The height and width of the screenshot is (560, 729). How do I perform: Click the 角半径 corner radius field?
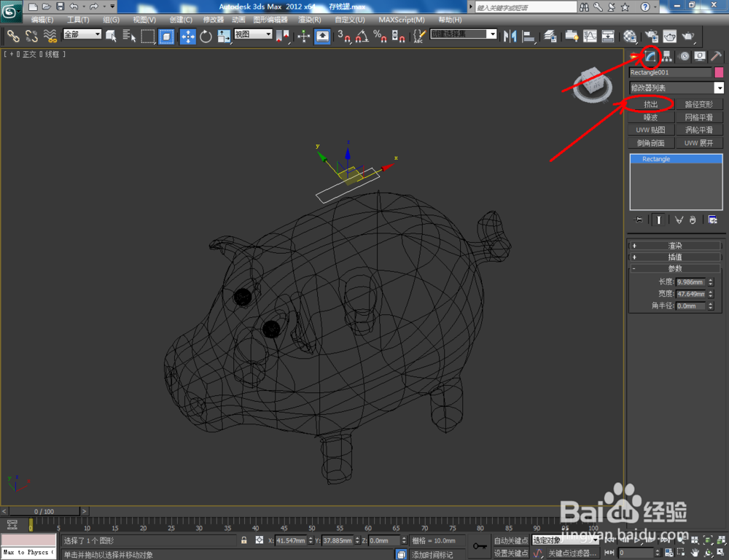[691, 306]
